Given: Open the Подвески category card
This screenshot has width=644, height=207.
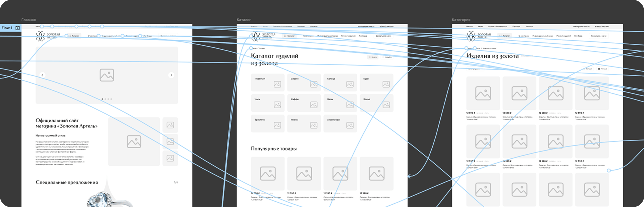Looking at the screenshot, I should [268, 82].
